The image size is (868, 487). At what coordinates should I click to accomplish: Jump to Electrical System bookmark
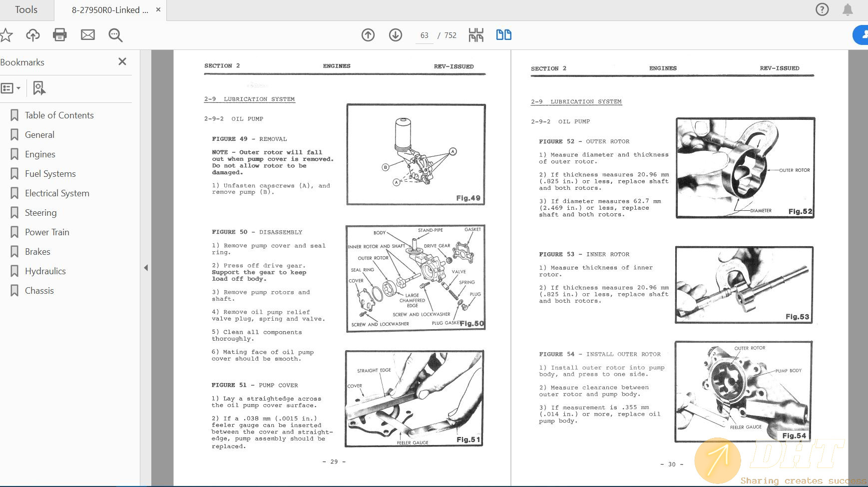point(57,193)
